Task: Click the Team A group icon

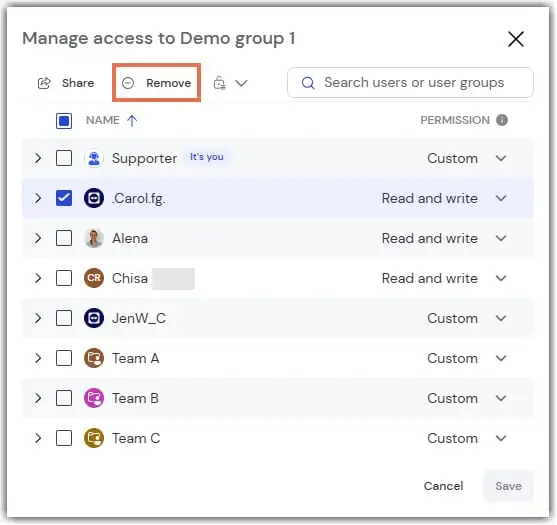Action: pyautogui.click(x=94, y=358)
